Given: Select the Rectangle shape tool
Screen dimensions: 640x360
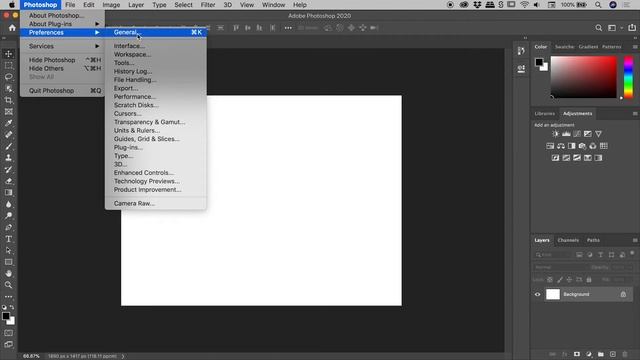Looking at the screenshot, I should (9, 262).
